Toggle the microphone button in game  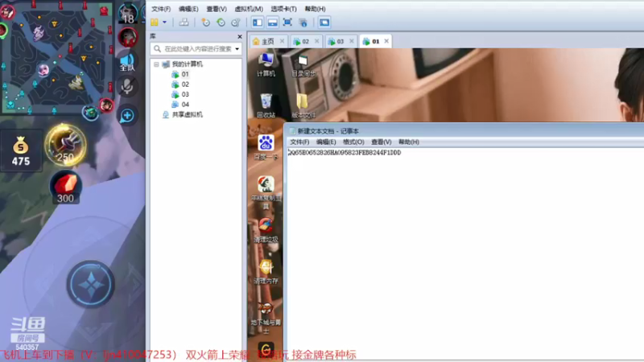pyautogui.click(x=127, y=87)
